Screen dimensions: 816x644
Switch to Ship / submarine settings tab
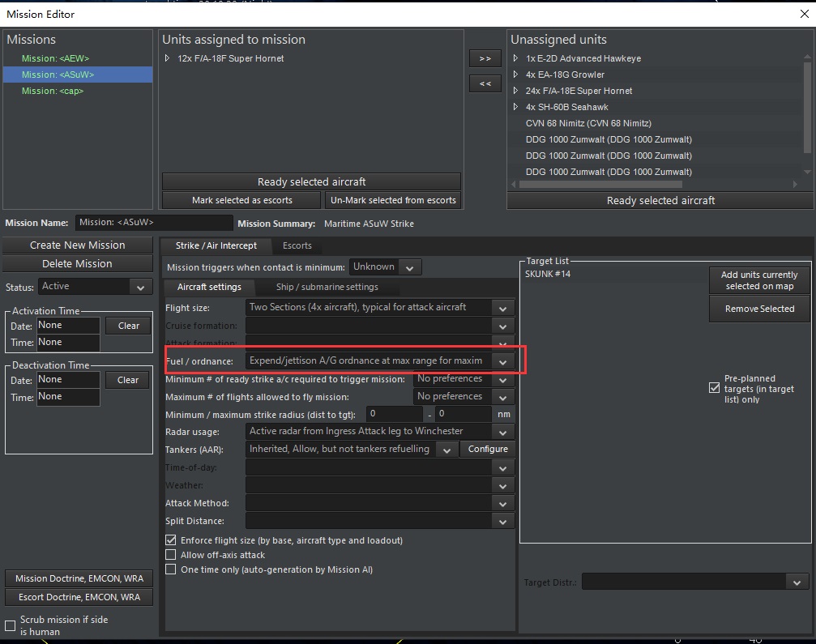[x=327, y=287]
